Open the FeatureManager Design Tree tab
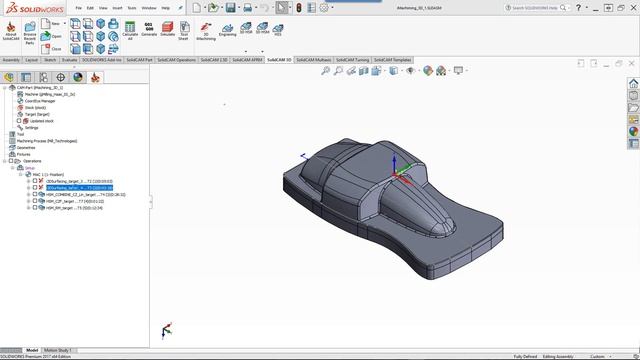Image resolution: width=640 pixels, height=360 pixels. pos(9,77)
